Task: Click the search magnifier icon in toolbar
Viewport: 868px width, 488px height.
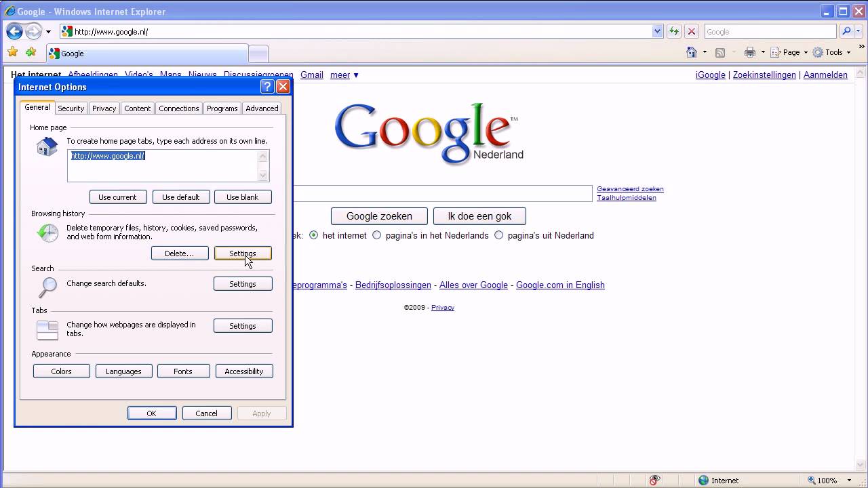Action: [846, 31]
